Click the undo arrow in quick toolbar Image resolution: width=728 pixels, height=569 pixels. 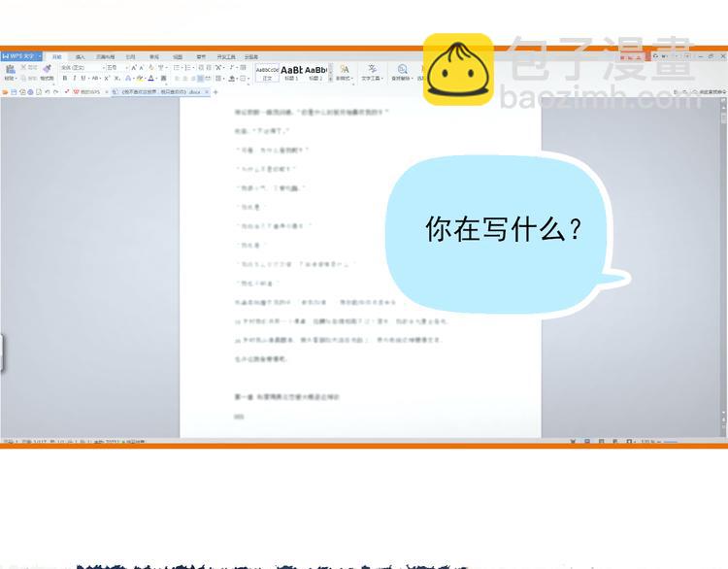tap(48, 92)
